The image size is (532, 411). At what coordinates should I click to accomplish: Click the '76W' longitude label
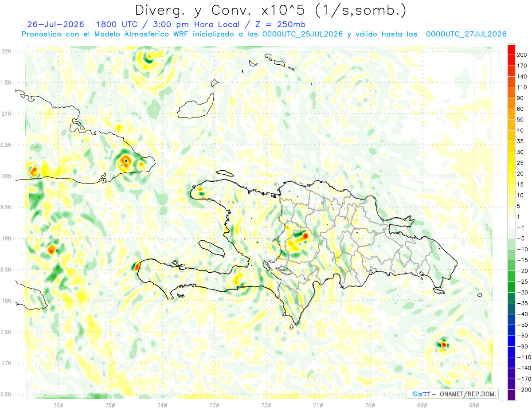pos(58,405)
